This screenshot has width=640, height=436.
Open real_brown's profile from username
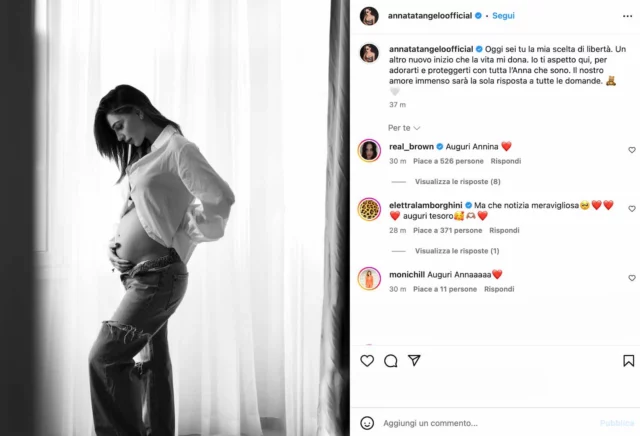point(411,147)
